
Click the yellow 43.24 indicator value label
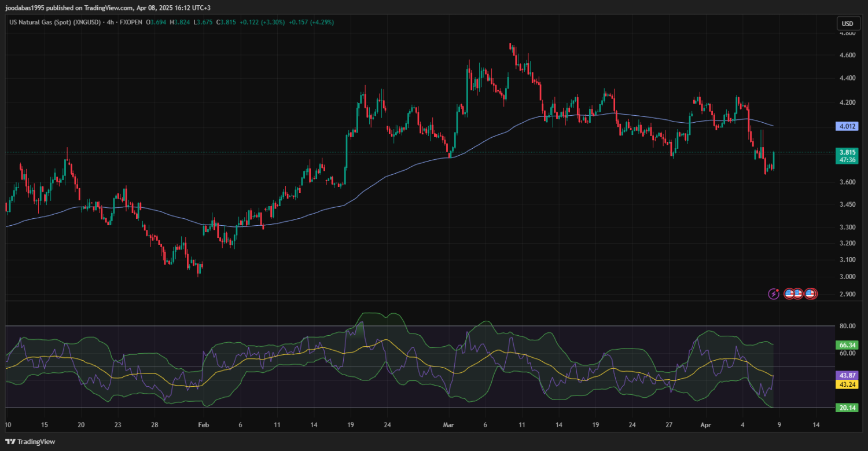pyautogui.click(x=847, y=384)
